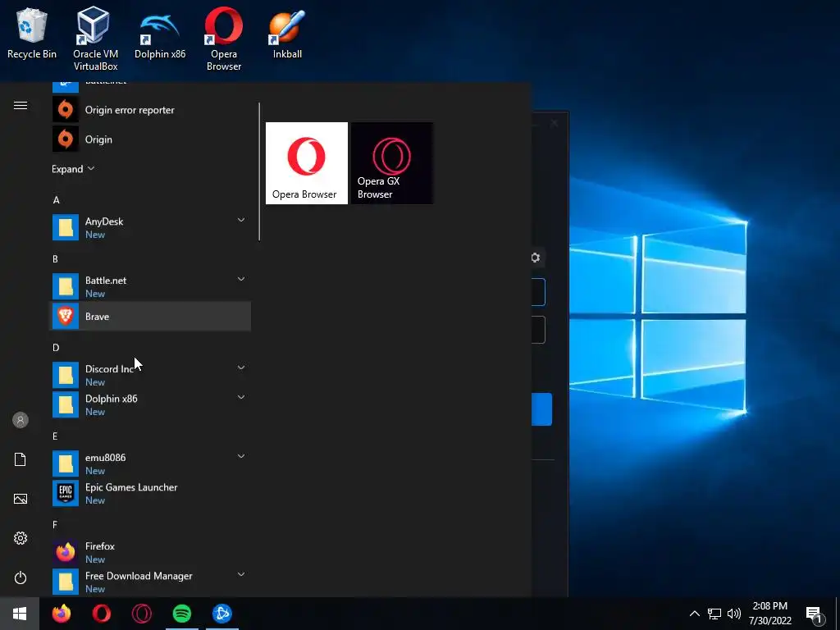Open Firefox from the taskbar
Image resolution: width=840 pixels, height=630 pixels.
[x=62, y=614]
